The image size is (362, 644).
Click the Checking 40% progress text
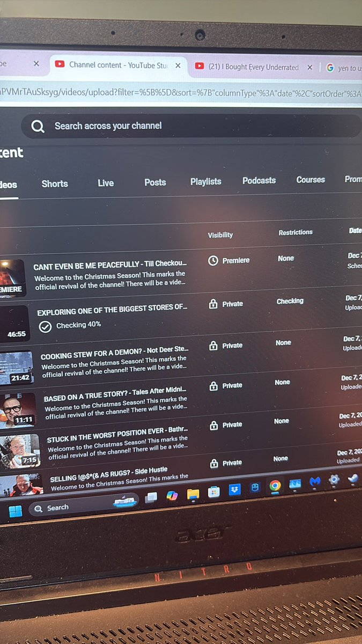[78, 325]
